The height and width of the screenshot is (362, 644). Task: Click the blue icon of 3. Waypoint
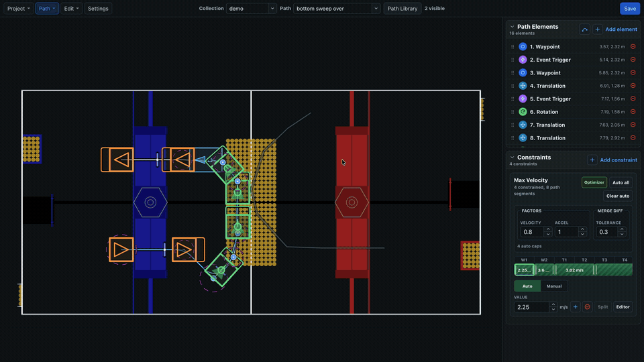click(523, 72)
